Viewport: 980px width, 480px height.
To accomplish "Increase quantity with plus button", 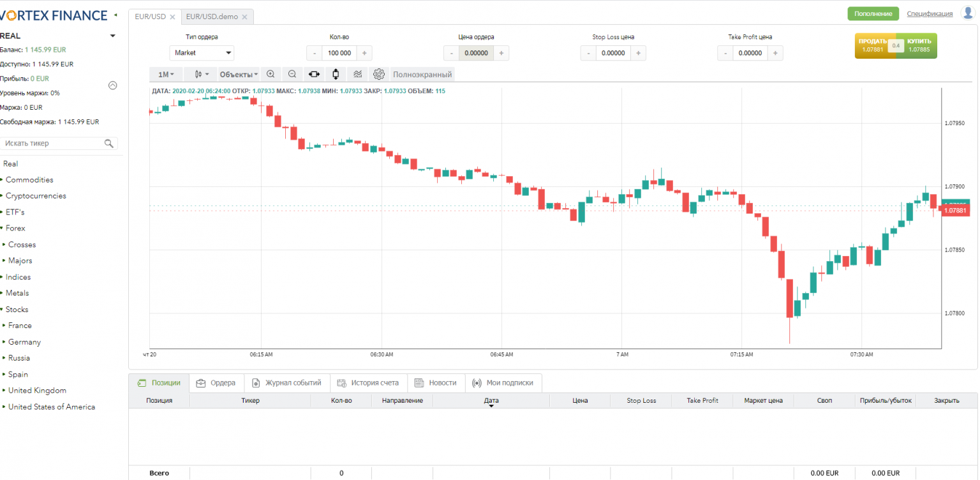I will [364, 53].
